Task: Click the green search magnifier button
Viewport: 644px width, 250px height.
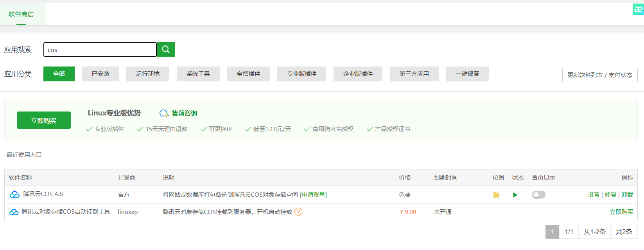Action: pyautogui.click(x=166, y=50)
